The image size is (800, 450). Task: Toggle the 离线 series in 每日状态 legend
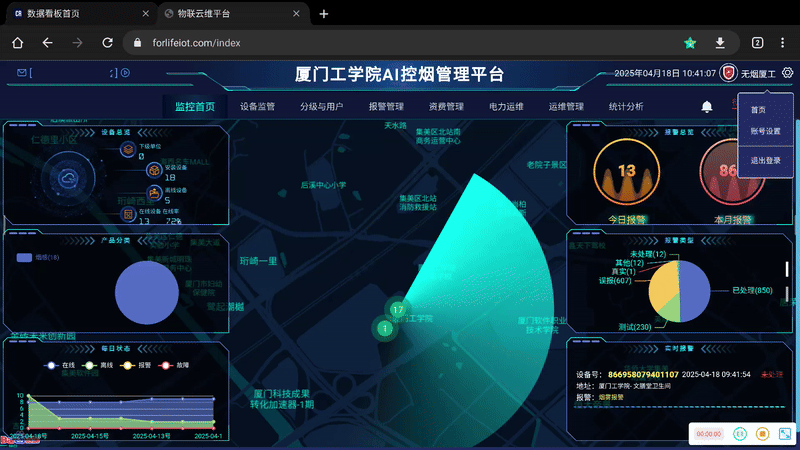tap(97, 365)
